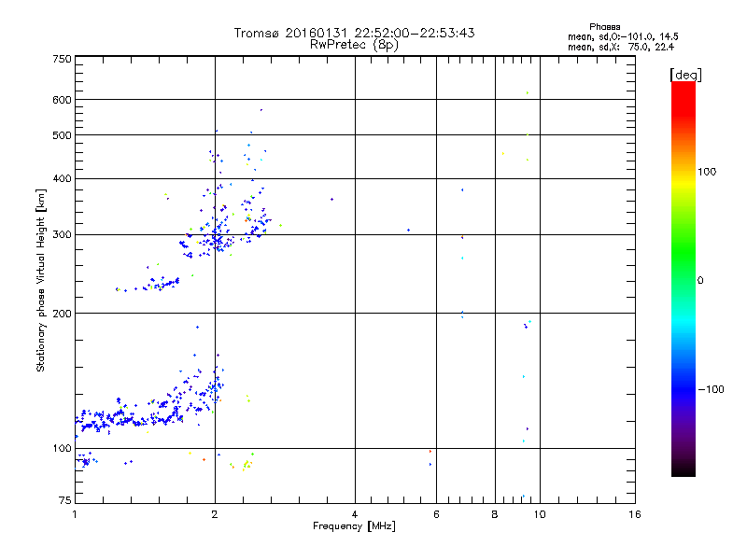The image size is (747, 560).
Task: Click the x-axis tick label '6'
Action: click(x=436, y=514)
